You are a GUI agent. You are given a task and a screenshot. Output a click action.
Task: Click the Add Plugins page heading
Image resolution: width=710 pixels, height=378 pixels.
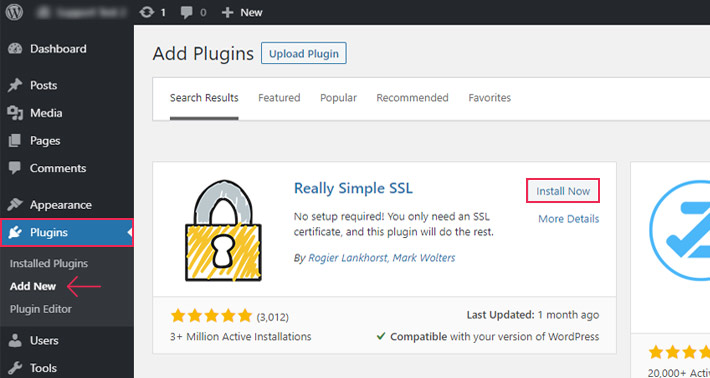(203, 53)
